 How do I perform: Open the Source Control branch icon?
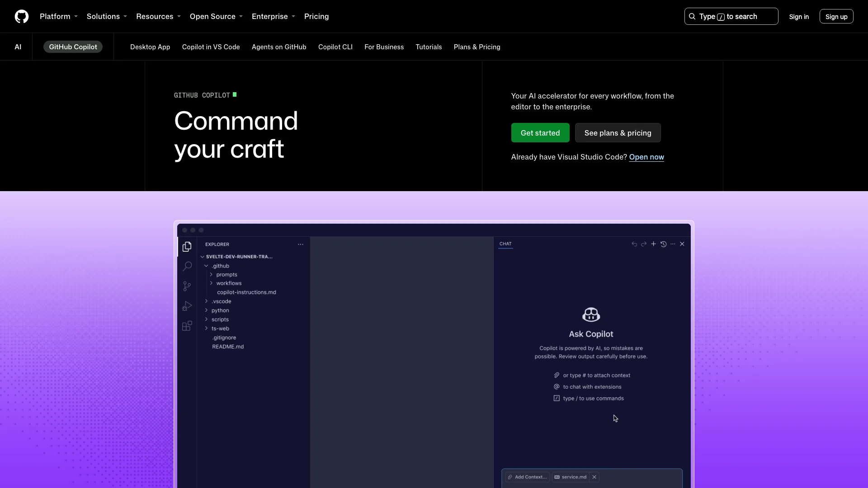(x=187, y=286)
